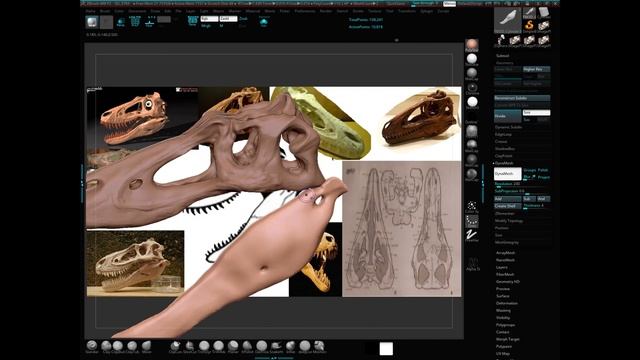Select the hPolish brush

coord(247,346)
